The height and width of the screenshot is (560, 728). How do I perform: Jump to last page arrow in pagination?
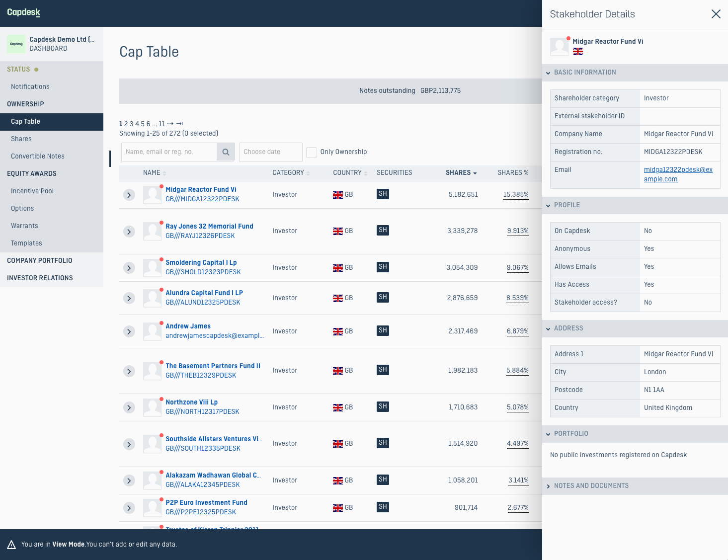(179, 124)
